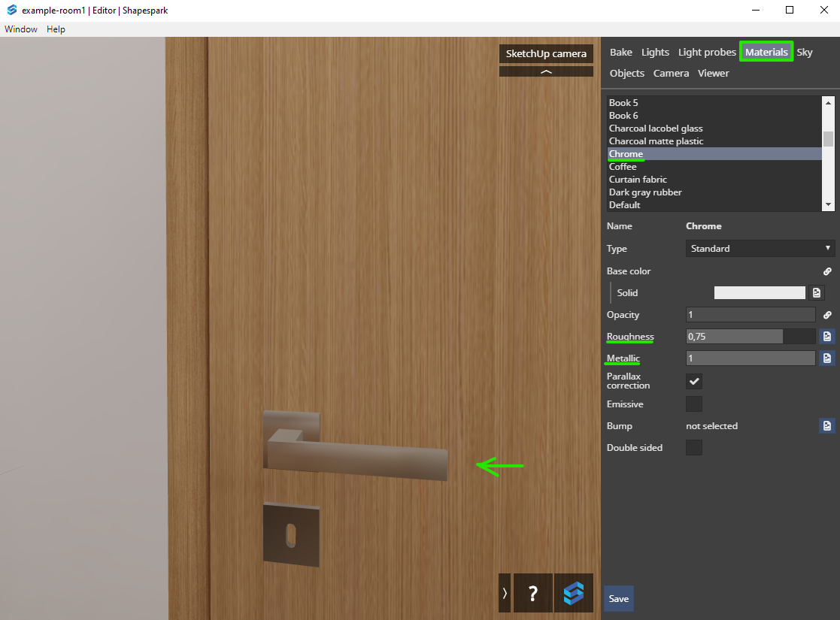The image size is (840, 620).
Task: Click the link icon beside Opacity
Action: 827,315
